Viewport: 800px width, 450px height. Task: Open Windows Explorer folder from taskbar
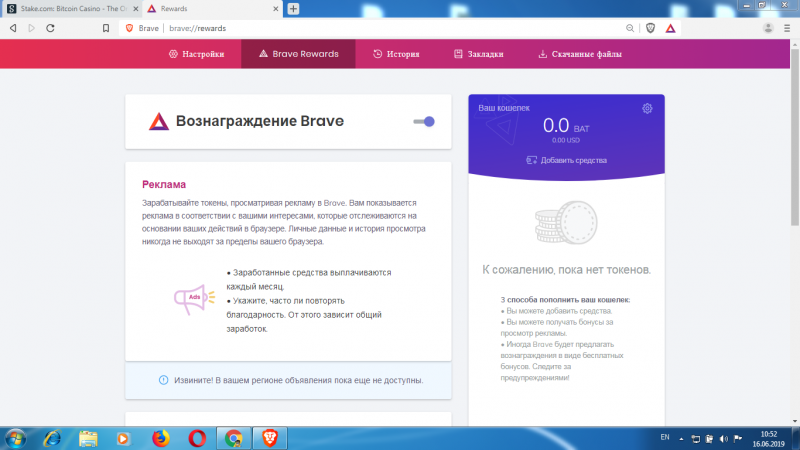(88, 438)
